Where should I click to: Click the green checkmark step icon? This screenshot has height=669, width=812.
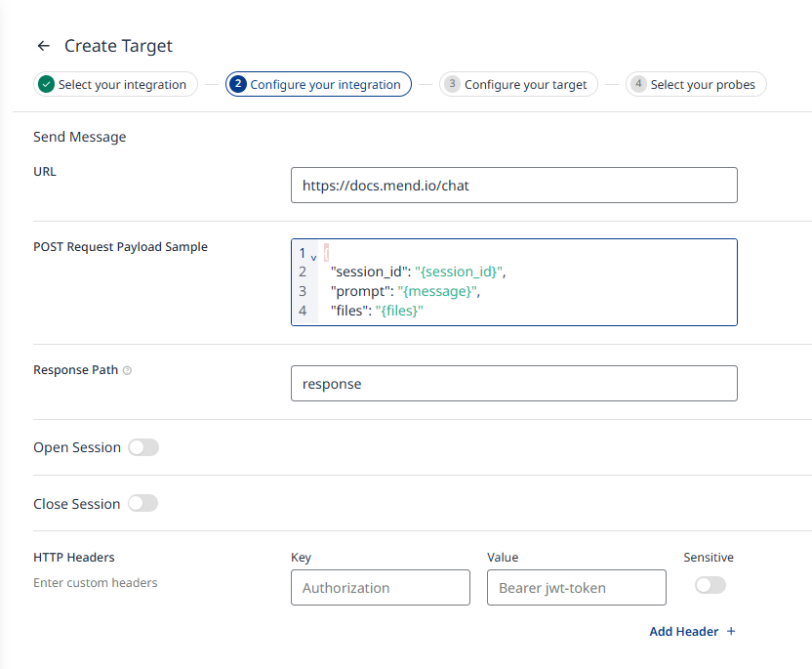46,85
